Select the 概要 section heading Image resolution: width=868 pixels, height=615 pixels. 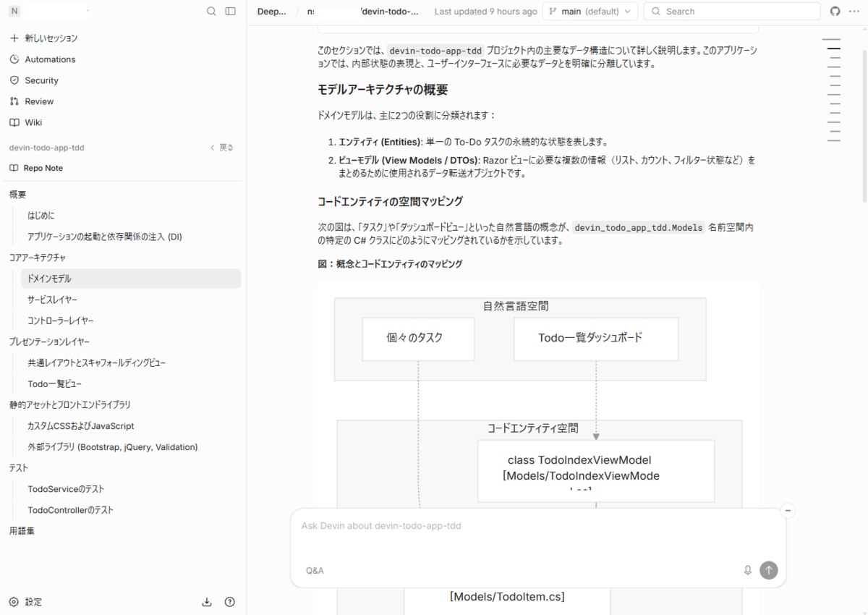click(18, 195)
